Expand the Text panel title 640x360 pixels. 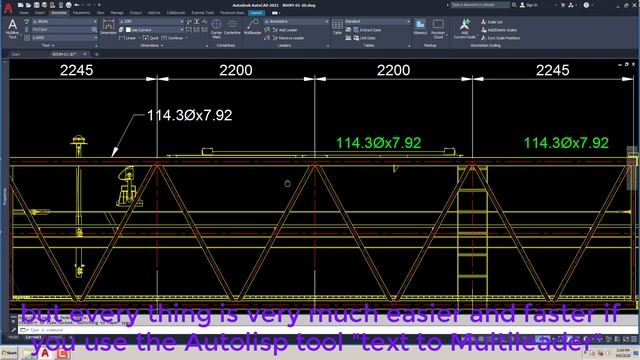pyautogui.click(x=48, y=45)
